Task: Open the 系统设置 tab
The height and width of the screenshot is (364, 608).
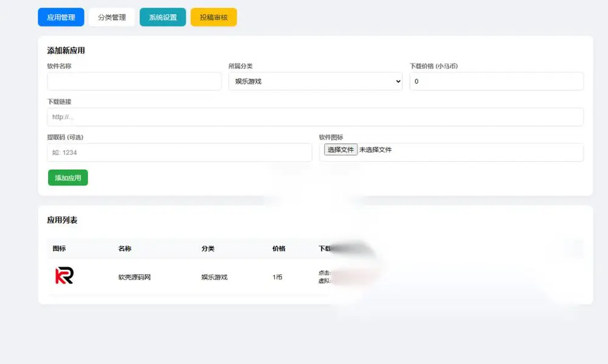Action: (163, 17)
